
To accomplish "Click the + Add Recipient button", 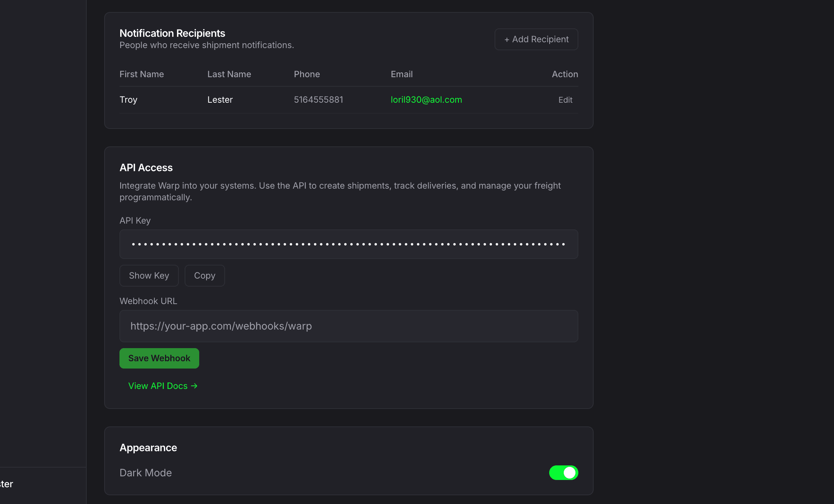I will pyautogui.click(x=536, y=39).
